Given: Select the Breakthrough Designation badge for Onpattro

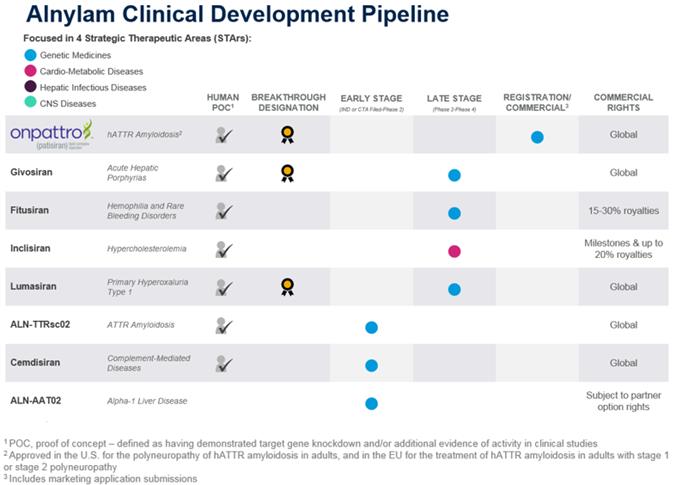Looking at the screenshot, I should 287,135.
